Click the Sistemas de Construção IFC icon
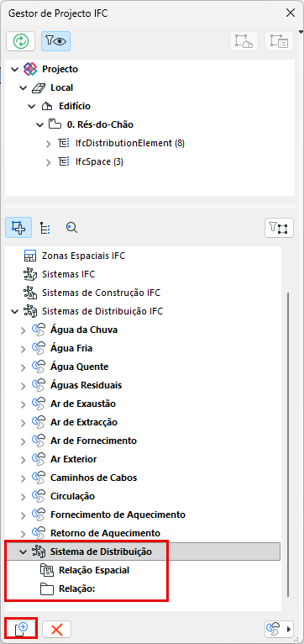This screenshot has height=644, width=304. (30, 293)
